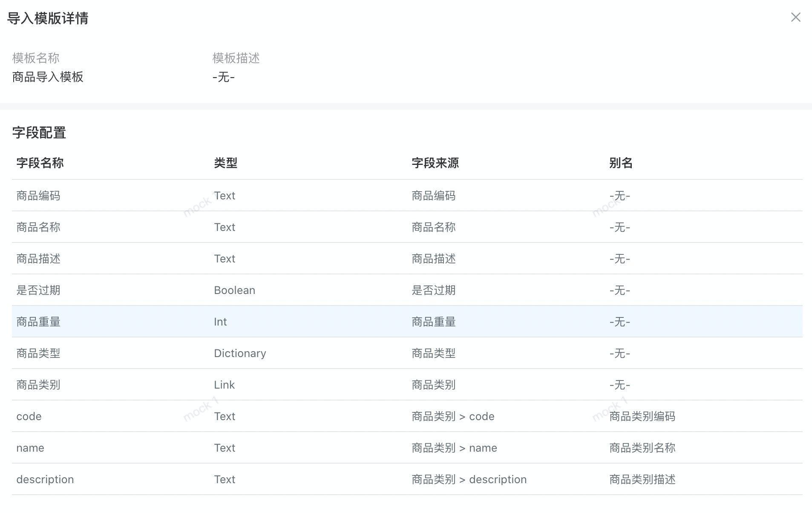This screenshot has width=812, height=513.
Task: Select the highlighted 商品重量 row name
Action: (x=38, y=322)
